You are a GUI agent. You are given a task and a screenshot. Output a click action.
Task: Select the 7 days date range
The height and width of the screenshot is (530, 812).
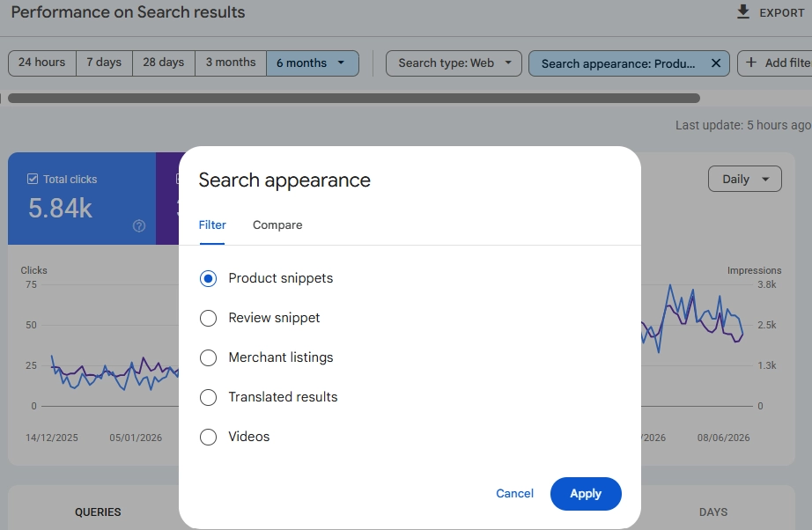pos(104,63)
